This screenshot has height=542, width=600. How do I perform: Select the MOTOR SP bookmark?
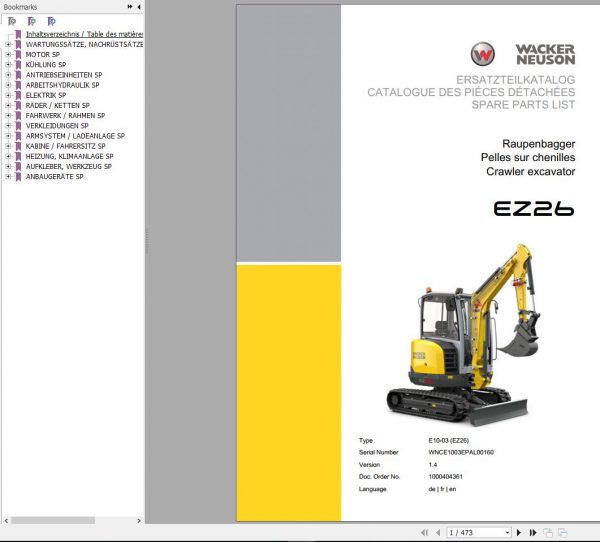(42, 55)
